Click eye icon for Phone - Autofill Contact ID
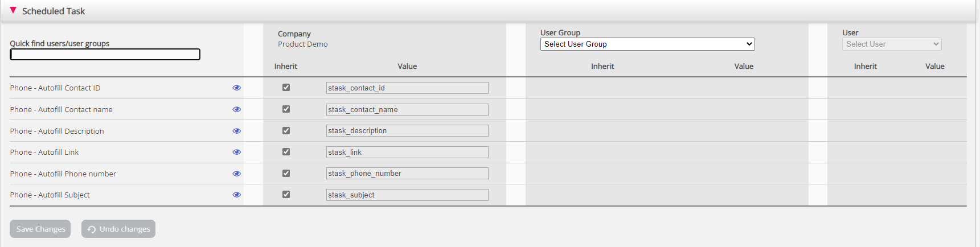The image size is (980, 247). [x=236, y=88]
